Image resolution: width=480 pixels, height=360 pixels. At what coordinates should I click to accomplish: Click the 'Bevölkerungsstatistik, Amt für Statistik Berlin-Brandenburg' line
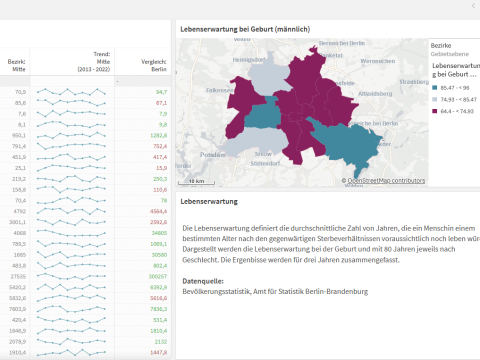[x=275, y=292]
